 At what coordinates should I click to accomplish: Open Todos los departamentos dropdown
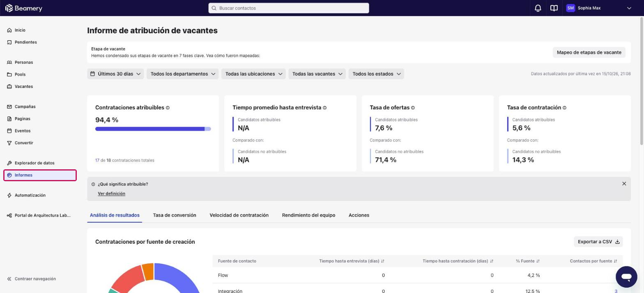point(183,74)
